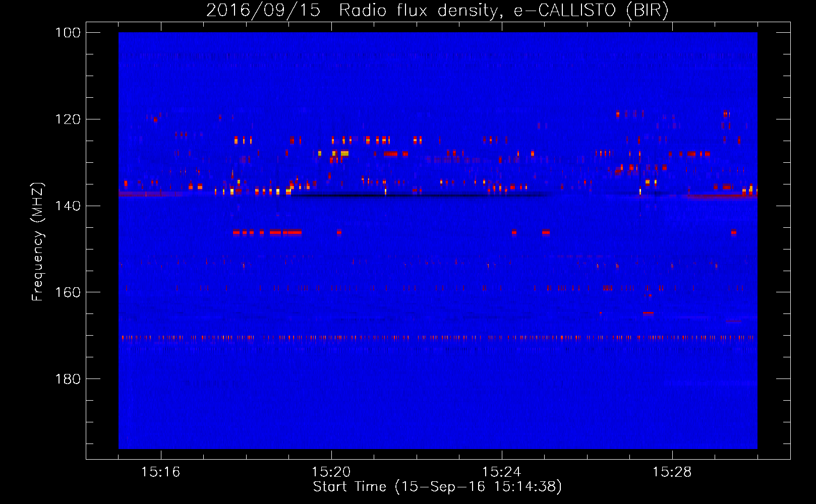Click the 15:24 time tick label
This screenshot has height=504, width=816.
pos(502,472)
